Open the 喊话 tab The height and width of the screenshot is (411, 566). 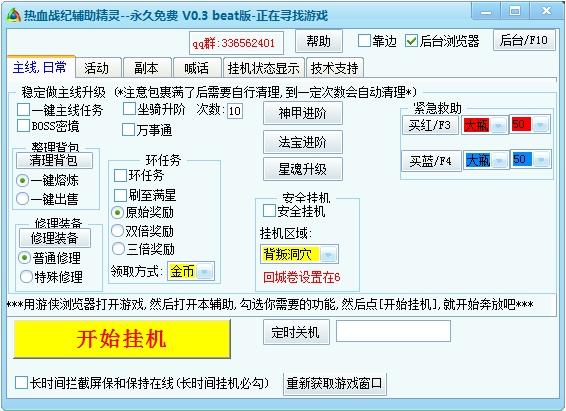pos(197,68)
